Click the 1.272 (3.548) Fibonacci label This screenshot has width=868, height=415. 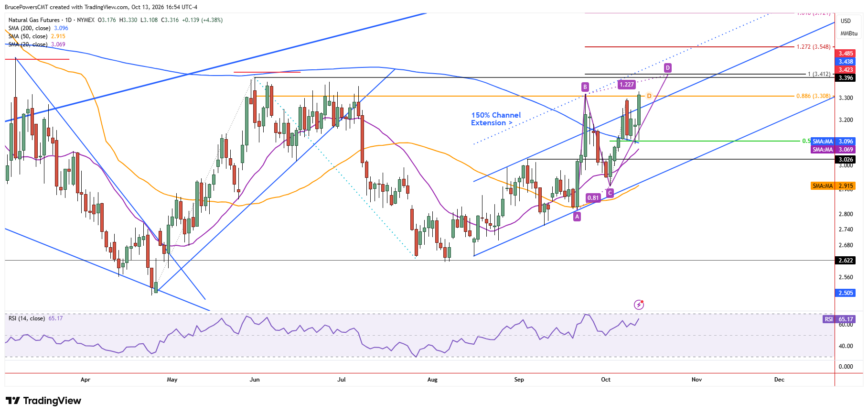point(814,47)
